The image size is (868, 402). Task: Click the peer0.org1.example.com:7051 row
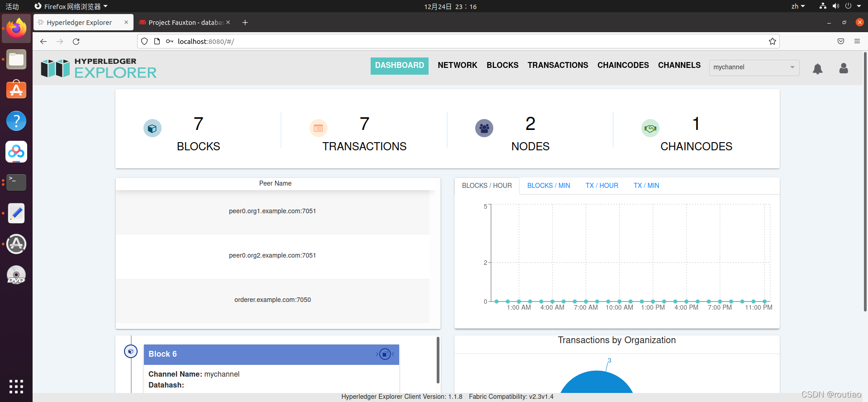pos(272,211)
